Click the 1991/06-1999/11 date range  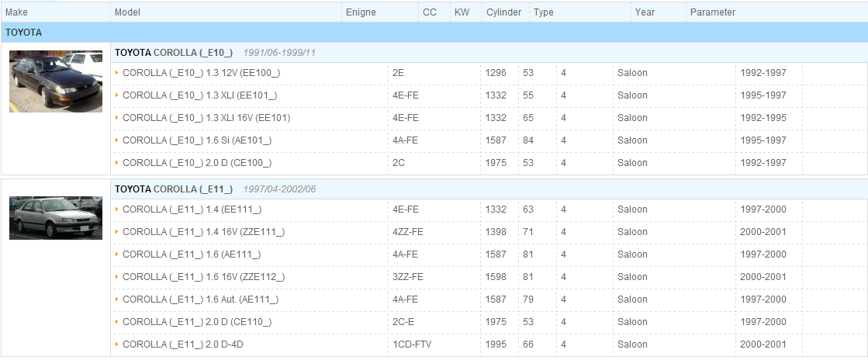[x=279, y=53]
